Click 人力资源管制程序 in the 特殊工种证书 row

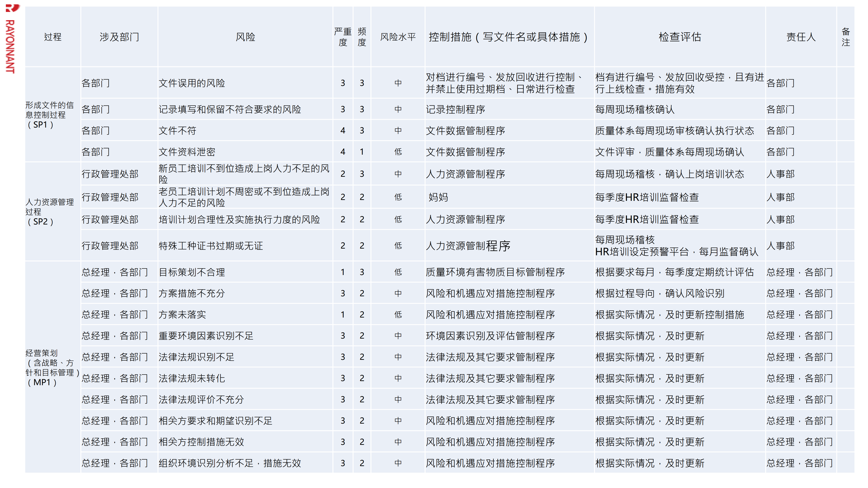pyautogui.click(x=510, y=246)
